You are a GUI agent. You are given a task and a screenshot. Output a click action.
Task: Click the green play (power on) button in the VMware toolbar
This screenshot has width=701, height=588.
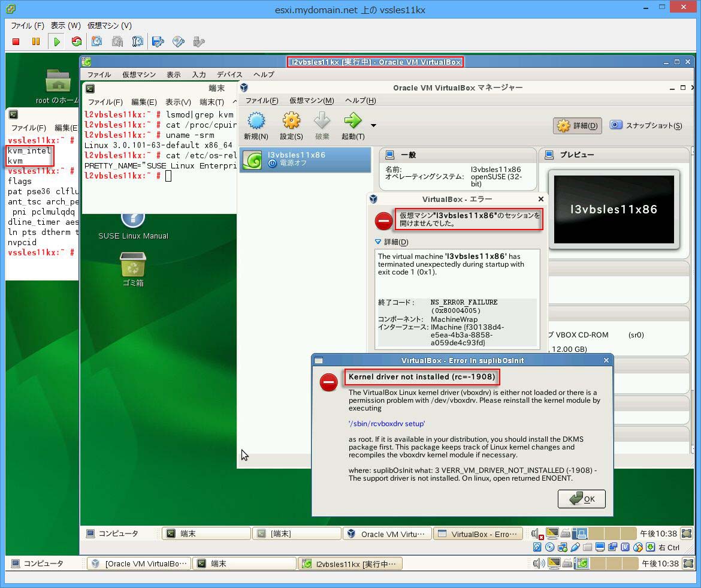[57, 41]
